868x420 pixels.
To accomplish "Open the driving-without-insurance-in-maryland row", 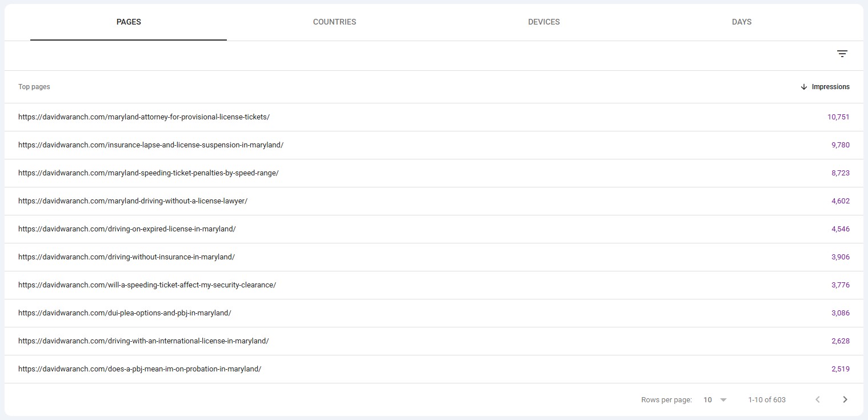I will click(434, 257).
